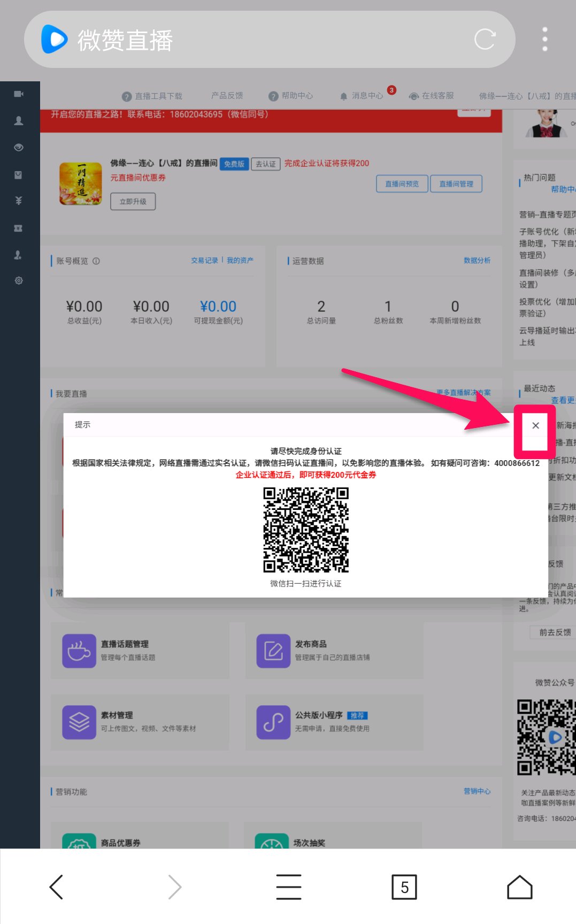Open the shopping bag sidebar icon

(x=19, y=174)
